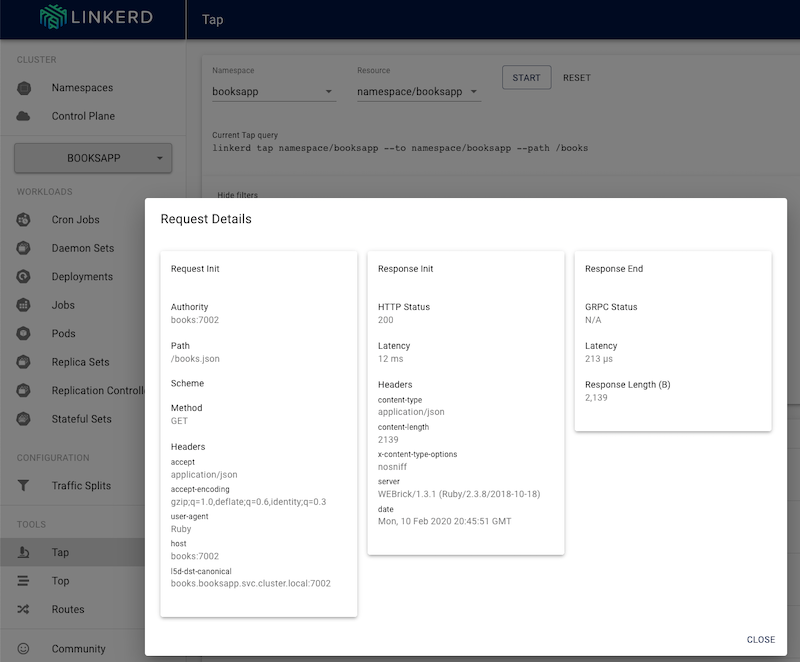Click the Control Plane cloud icon
The width and height of the screenshot is (800, 662).
pyautogui.click(x=22, y=116)
